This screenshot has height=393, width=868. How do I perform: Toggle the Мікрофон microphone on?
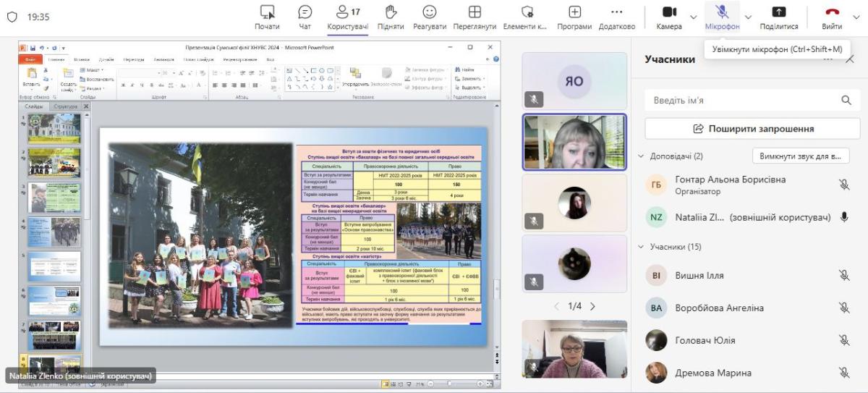coord(722,17)
